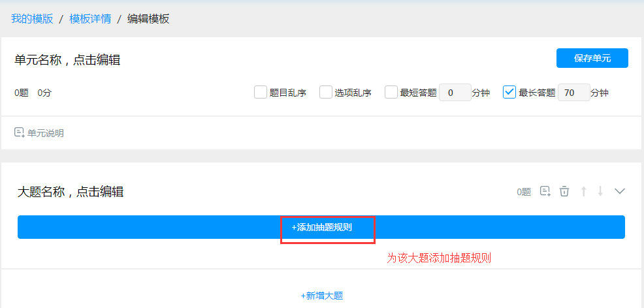The image size is (644, 308).
Task: Click the 0题 count next to the 大题 icons
Action: (x=524, y=192)
